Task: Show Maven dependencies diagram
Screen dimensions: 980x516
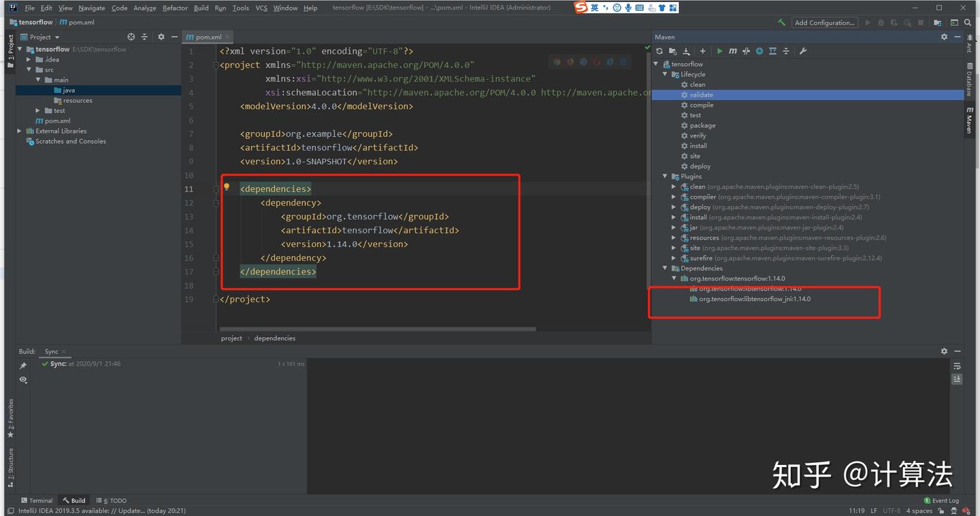Action: 772,51
